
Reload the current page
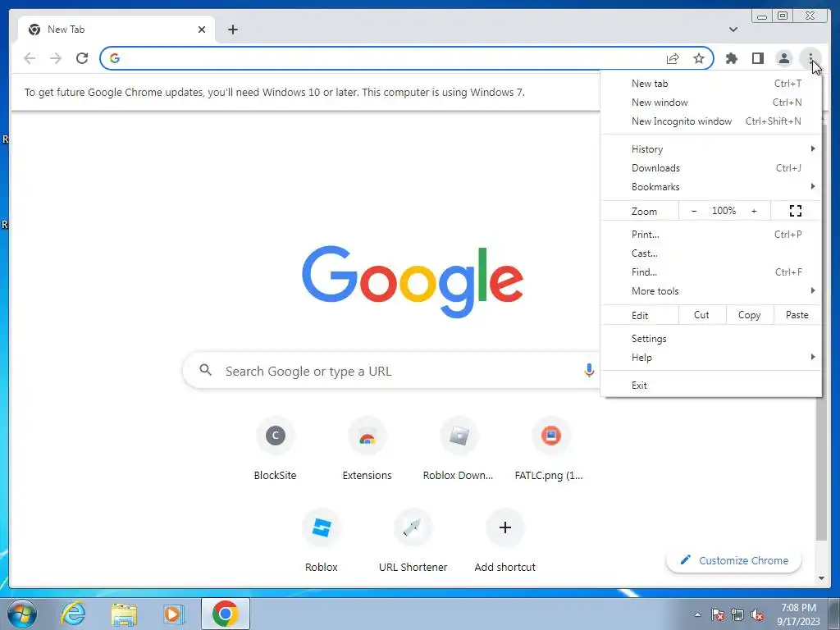(x=82, y=58)
